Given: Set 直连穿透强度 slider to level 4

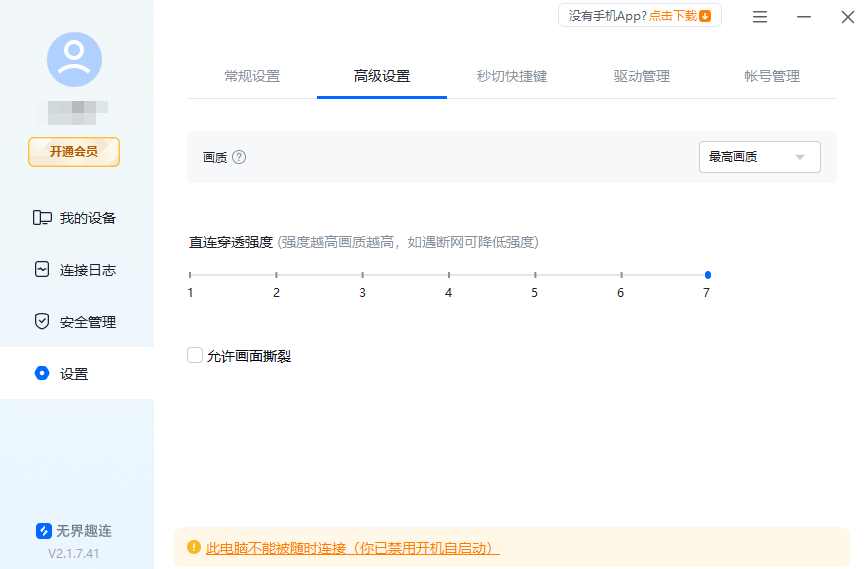Looking at the screenshot, I should 449,275.
